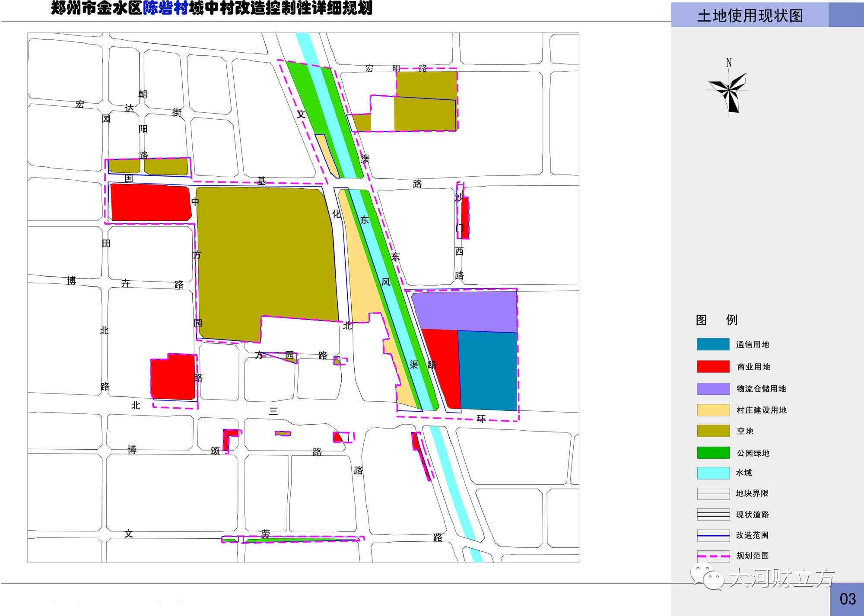This screenshot has width=864, height=616.
Task: Click the 土地使用现状图 title header
Action: pos(750,16)
